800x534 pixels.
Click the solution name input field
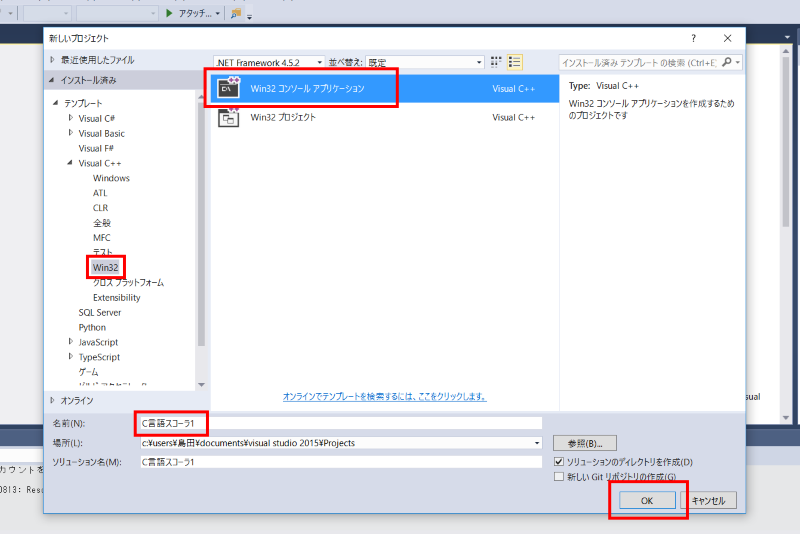point(341,462)
